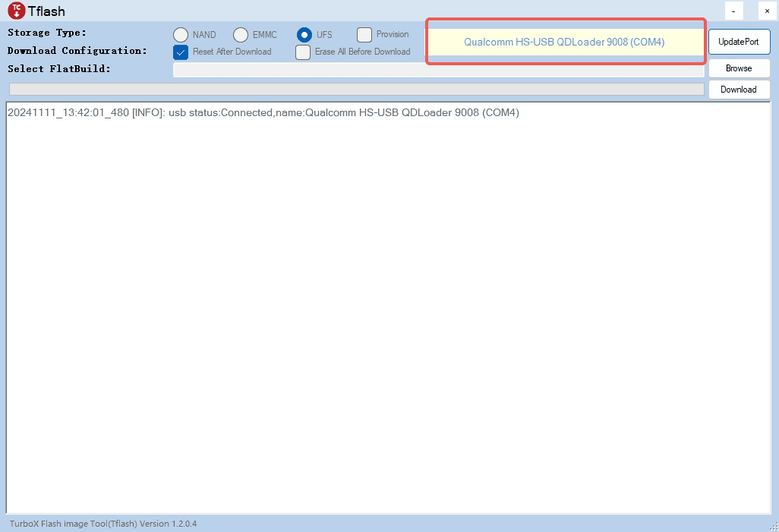Click the Download Configuration label
Image resolution: width=779 pixels, height=532 pixels.
coord(77,51)
